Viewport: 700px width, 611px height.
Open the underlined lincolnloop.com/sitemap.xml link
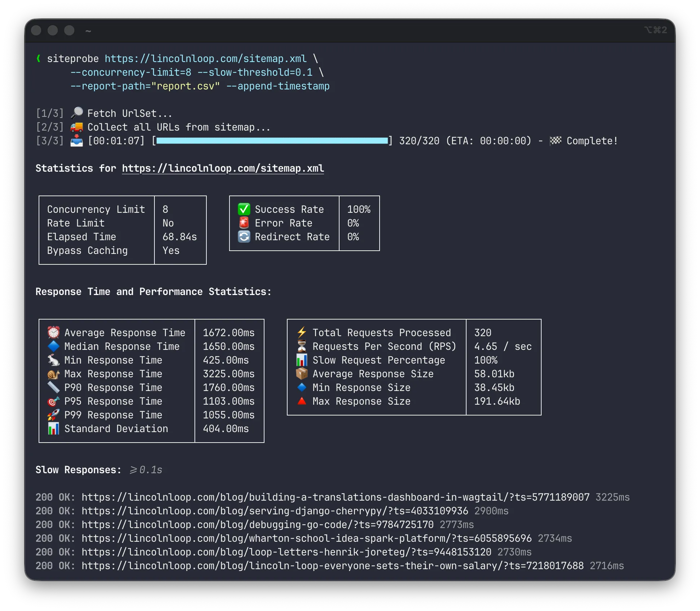[223, 168]
